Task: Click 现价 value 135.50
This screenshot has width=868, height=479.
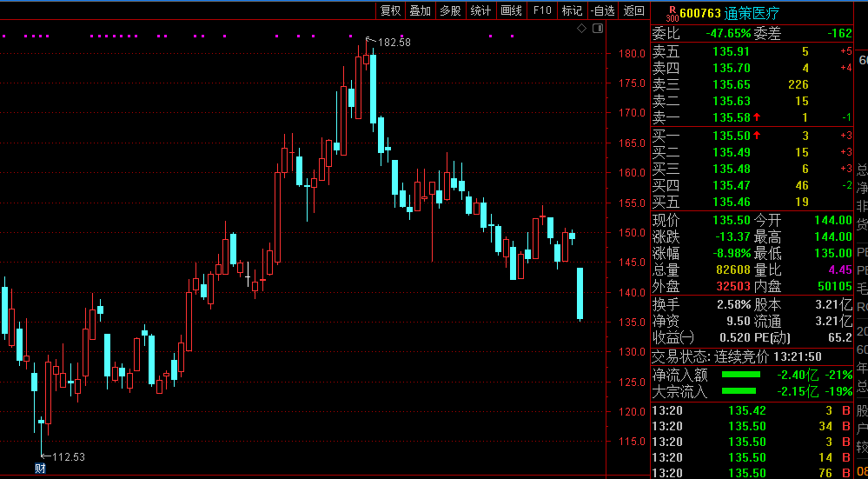Action: point(731,221)
